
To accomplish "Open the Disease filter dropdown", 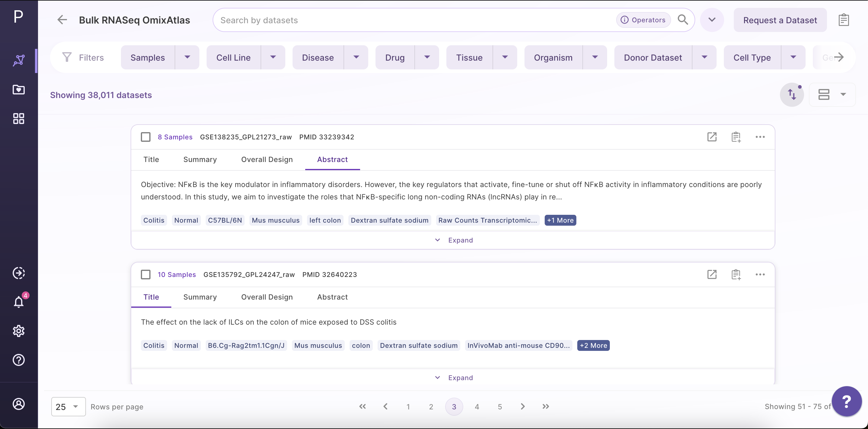I will [356, 57].
